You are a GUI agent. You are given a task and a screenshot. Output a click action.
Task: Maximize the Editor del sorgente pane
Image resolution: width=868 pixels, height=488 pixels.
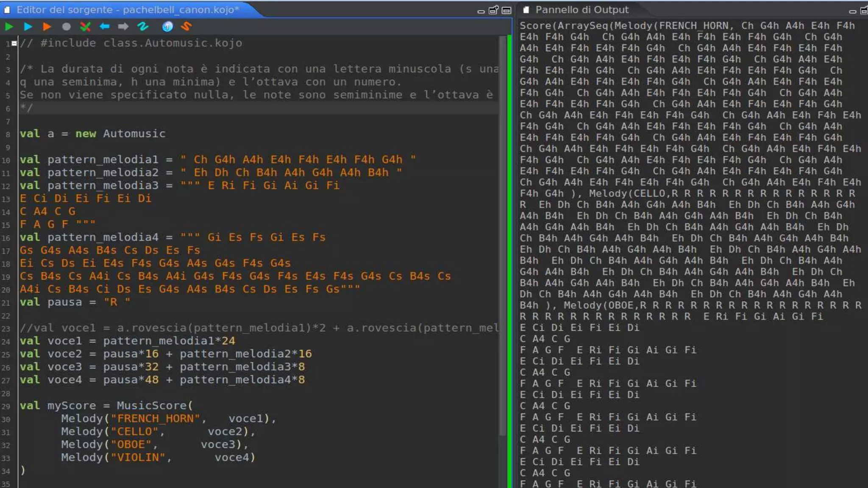pos(506,10)
